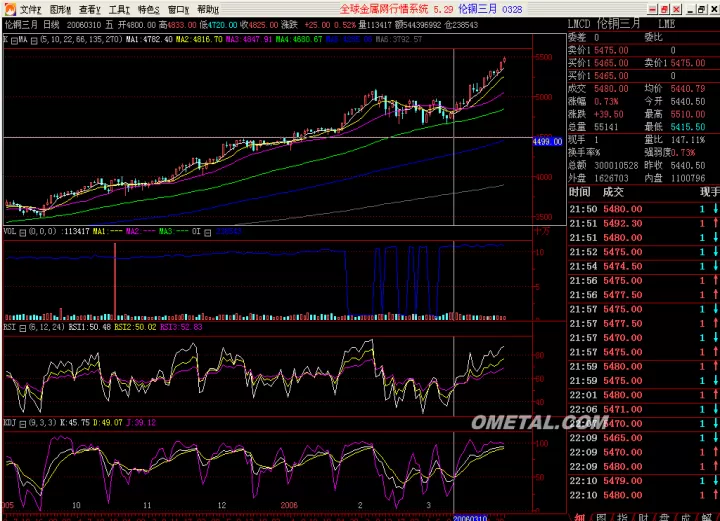Image resolution: width=720 pixels, height=521 pixels.
Task: Click the 成交 5480.00 last price
Action: [x=598, y=89]
